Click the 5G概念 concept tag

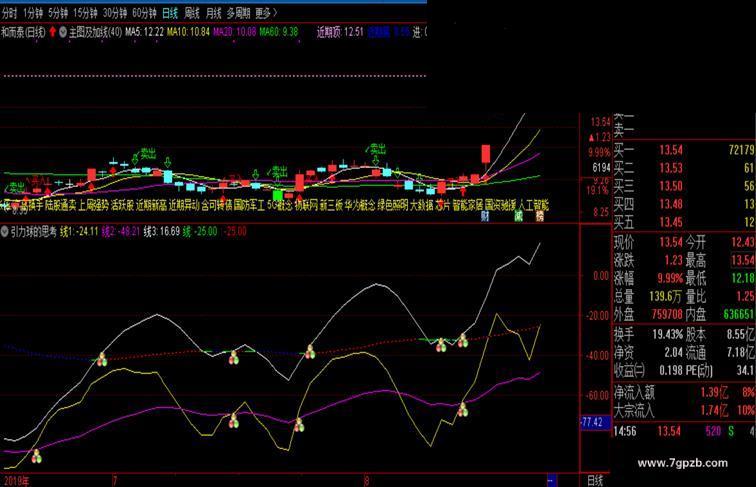(280, 206)
